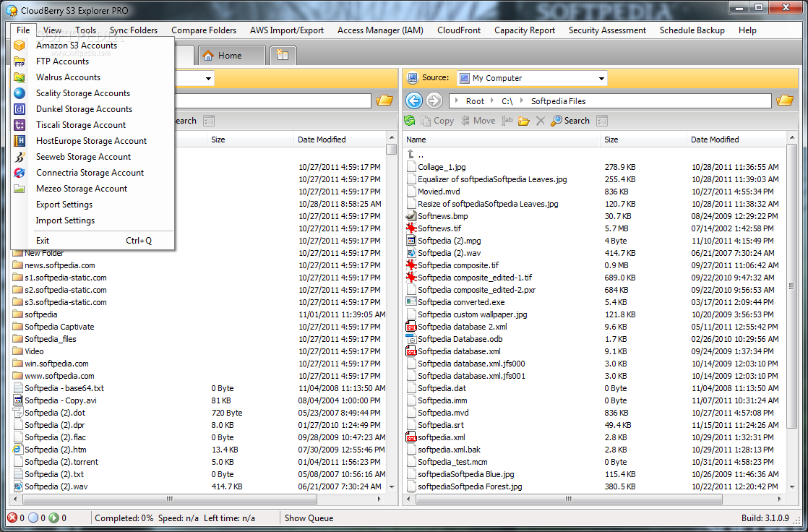Screen dimensions: 808x532
Task: Click Search in right pane toolbar
Action: 570,121
